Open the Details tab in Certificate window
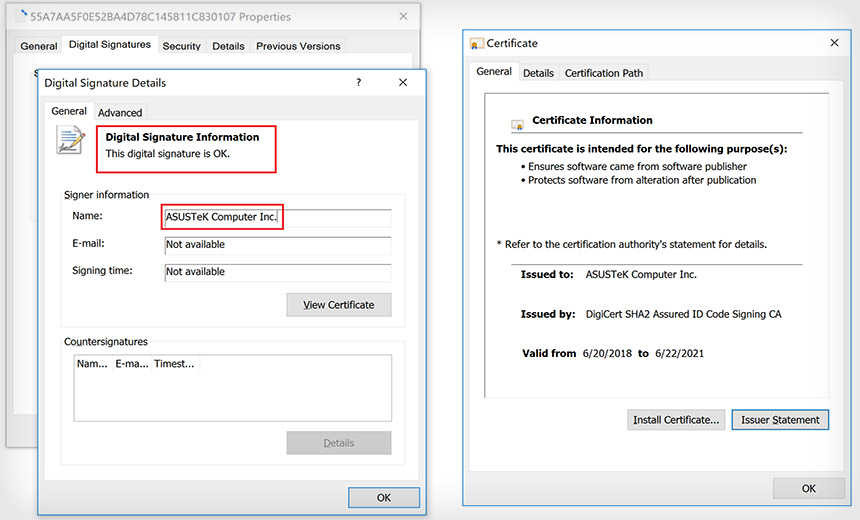The width and height of the screenshot is (860, 520). (x=538, y=73)
